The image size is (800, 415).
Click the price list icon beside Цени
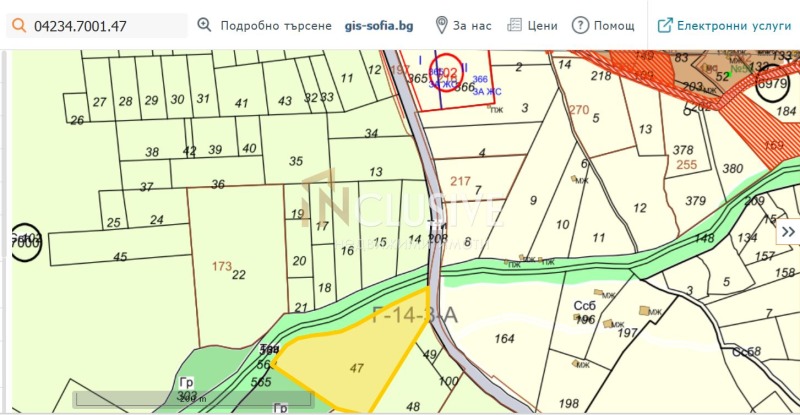click(514, 25)
